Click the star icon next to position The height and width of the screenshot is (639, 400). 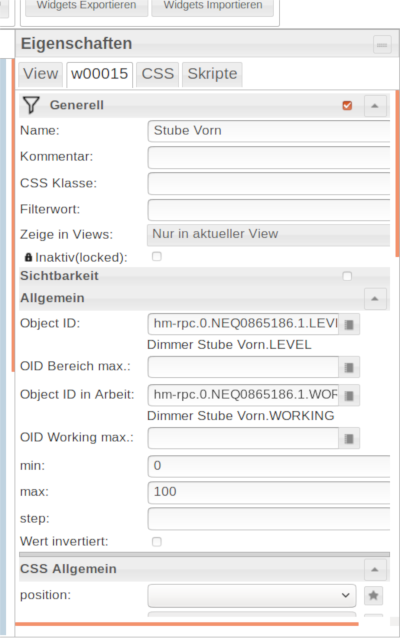373,595
